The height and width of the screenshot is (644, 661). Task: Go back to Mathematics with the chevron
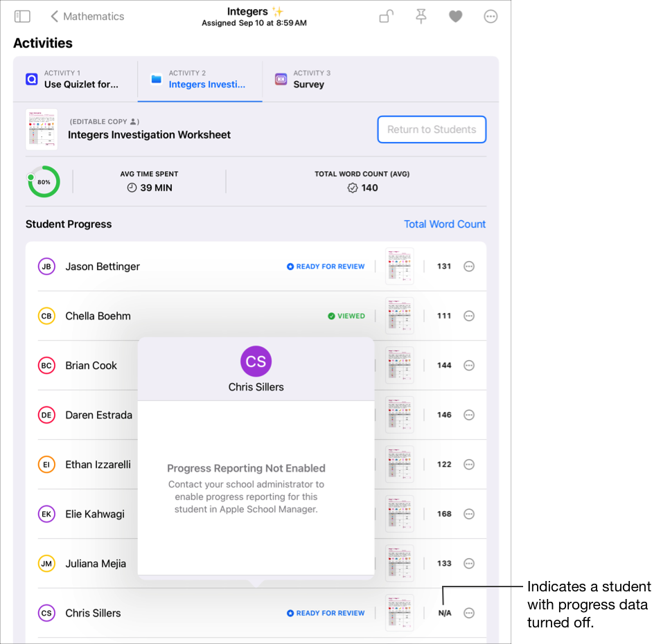55,16
